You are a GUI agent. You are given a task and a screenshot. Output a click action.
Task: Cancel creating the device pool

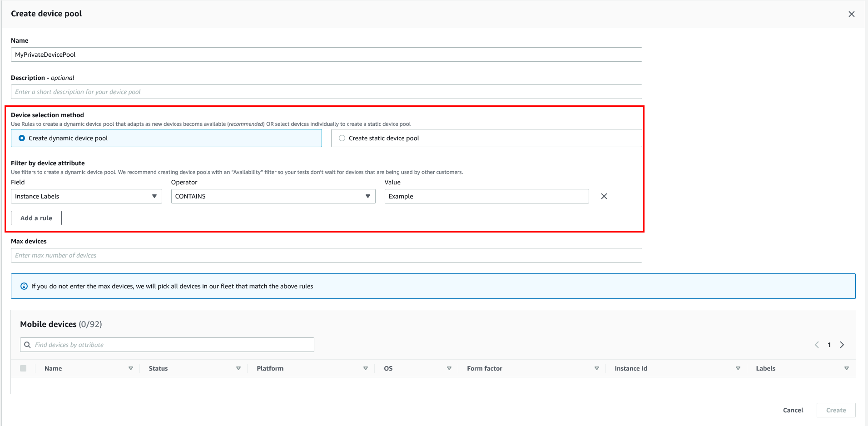pos(793,410)
